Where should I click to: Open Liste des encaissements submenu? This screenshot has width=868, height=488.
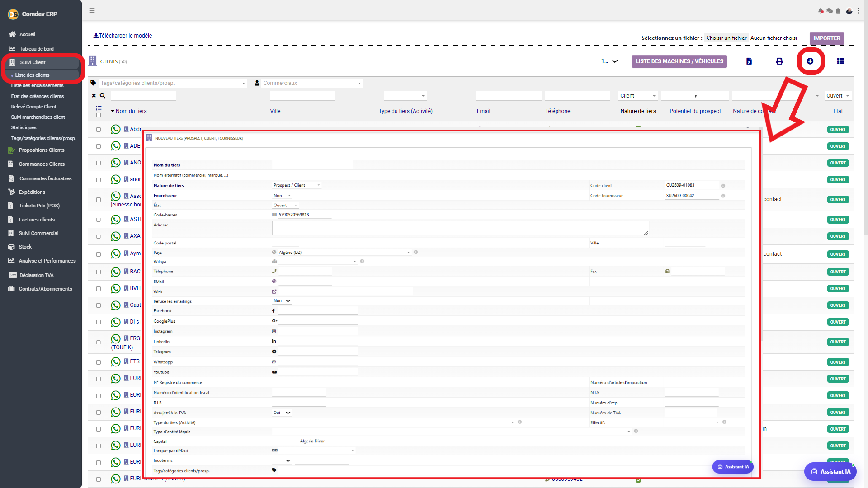pos(37,85)
